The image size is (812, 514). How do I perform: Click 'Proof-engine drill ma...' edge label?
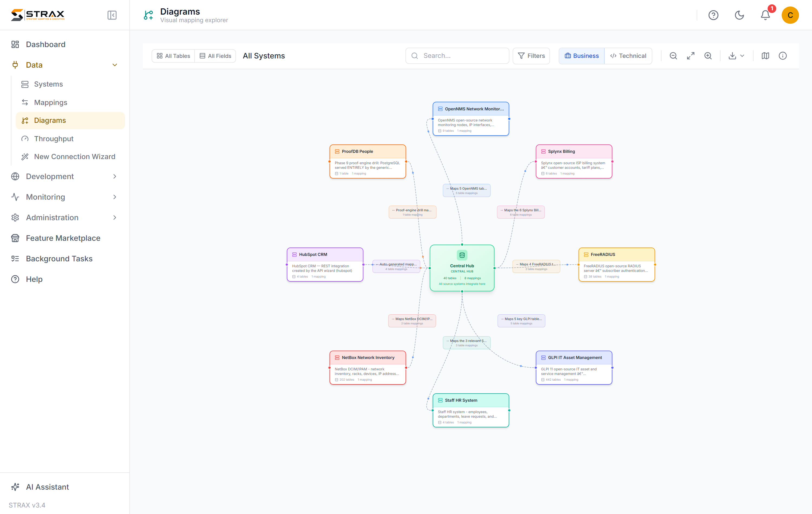(412, 212)
